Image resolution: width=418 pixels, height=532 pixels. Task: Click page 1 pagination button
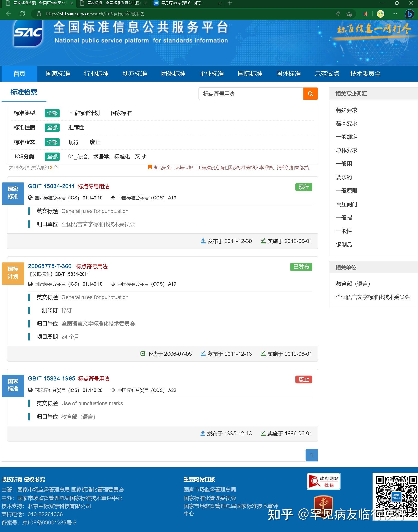coord(311,455)
